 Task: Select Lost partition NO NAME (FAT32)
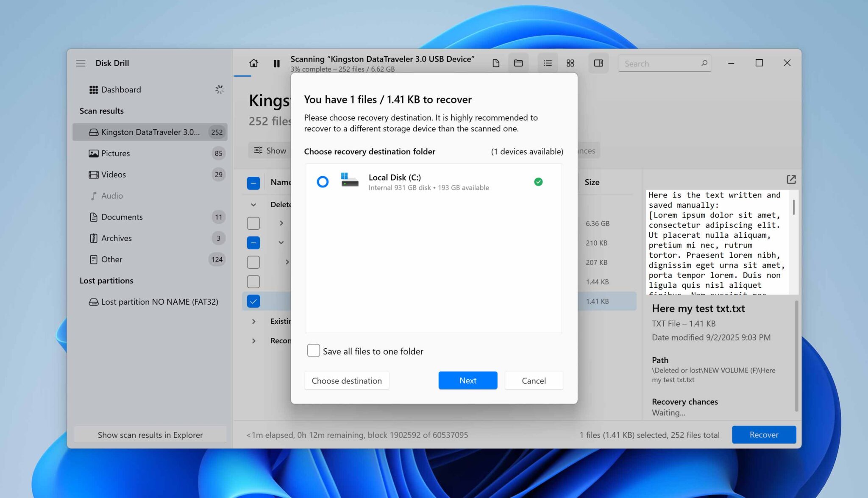coord(159,302)
